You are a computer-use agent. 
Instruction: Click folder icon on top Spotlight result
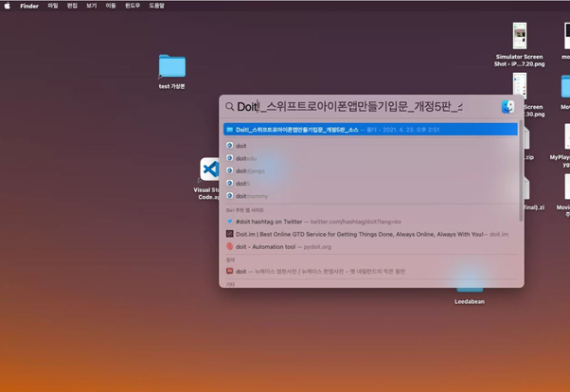click(x=230, y=130)
